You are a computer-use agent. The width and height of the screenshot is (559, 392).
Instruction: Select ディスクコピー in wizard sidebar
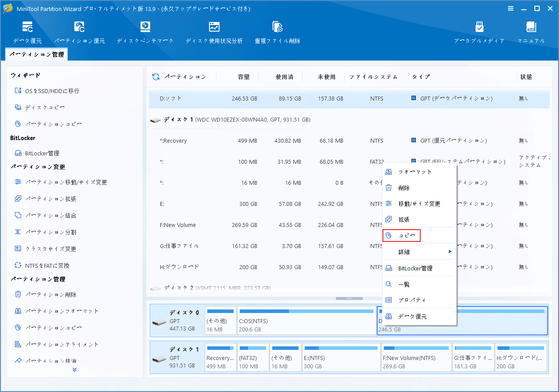pos(40,107)
